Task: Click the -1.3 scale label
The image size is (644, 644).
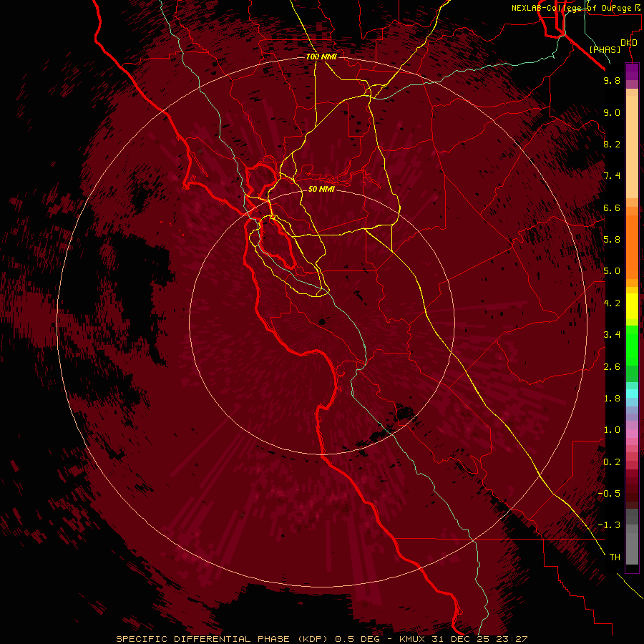Action: click(609, 525)
